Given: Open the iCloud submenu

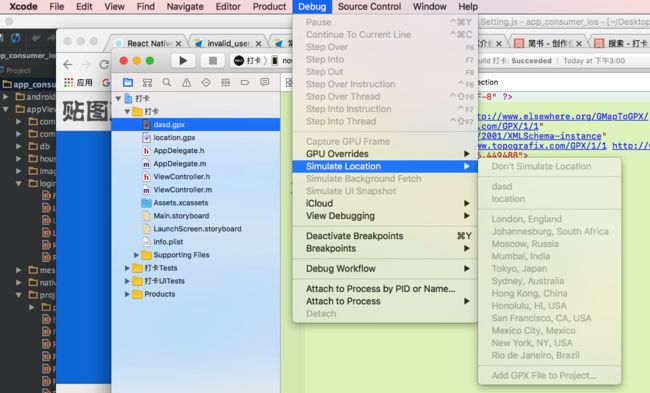Looking at the screenshot, I should (x=385, y=204).
